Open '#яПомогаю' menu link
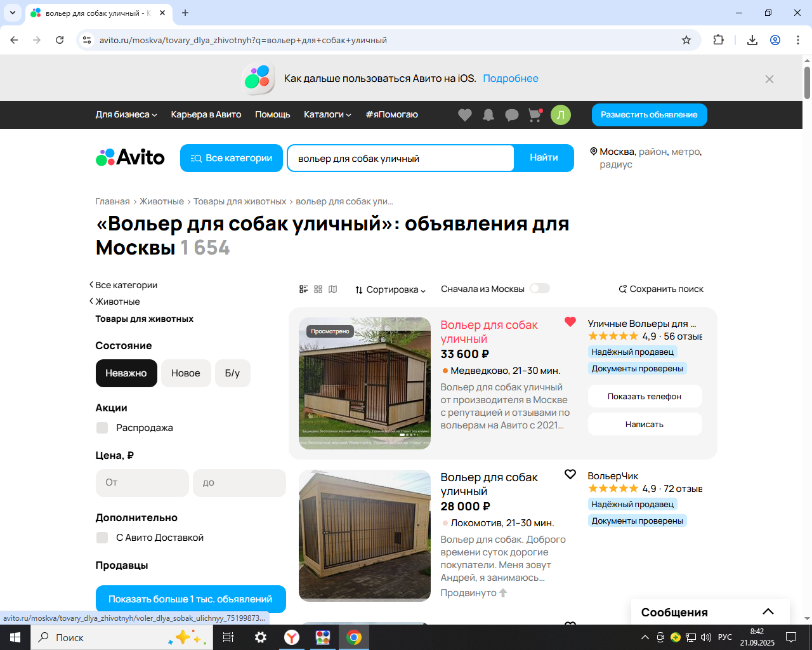 392,115
